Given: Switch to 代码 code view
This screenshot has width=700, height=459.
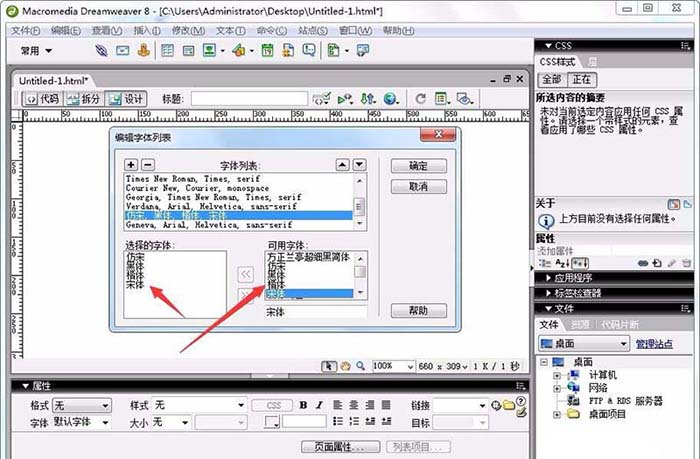Looking at the screenshot, I should pyautogui.click(x=43, y=99).
